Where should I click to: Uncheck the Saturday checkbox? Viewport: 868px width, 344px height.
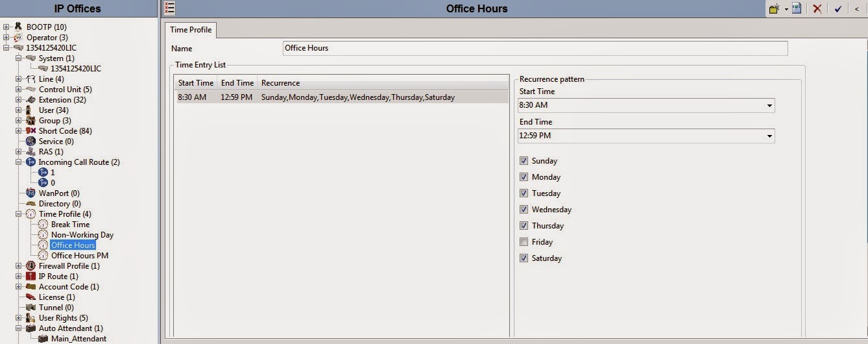coord(524,258)
